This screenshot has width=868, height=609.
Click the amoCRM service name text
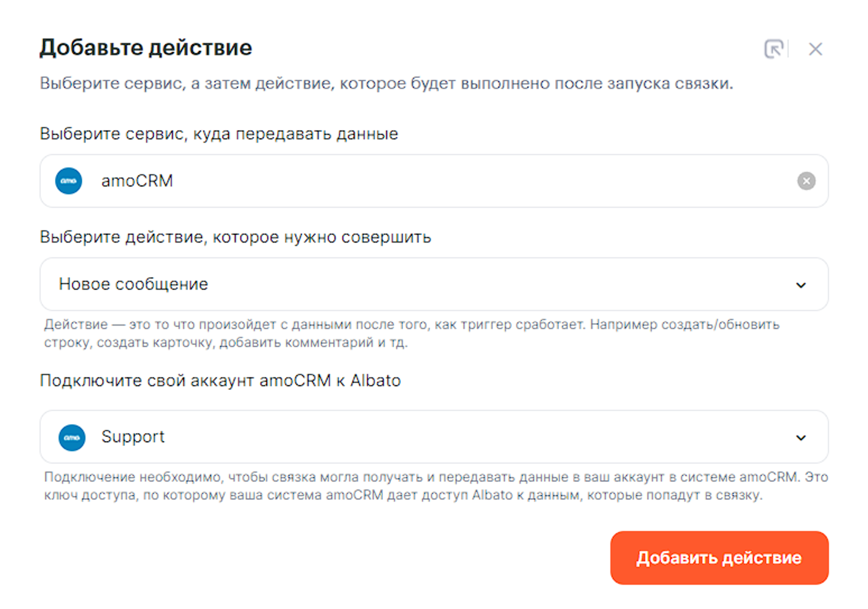pos(137,181)
